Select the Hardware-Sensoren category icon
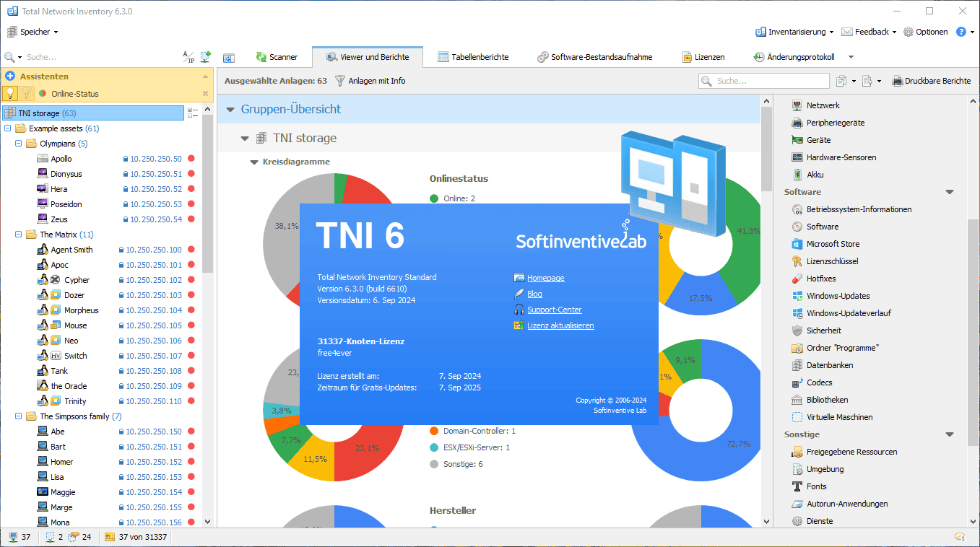This screenshot has width=980, height=547. [x=797, y=157]
